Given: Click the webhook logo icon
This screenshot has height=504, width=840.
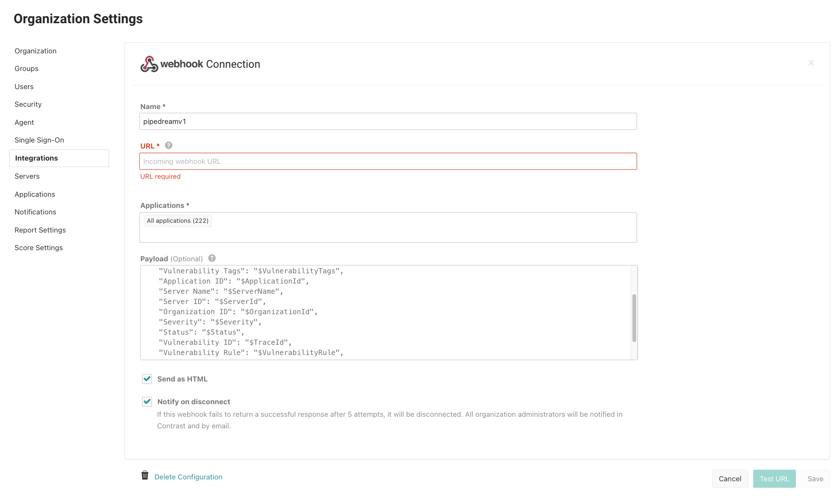Looking at the screenshot, I should click(149, 64).
